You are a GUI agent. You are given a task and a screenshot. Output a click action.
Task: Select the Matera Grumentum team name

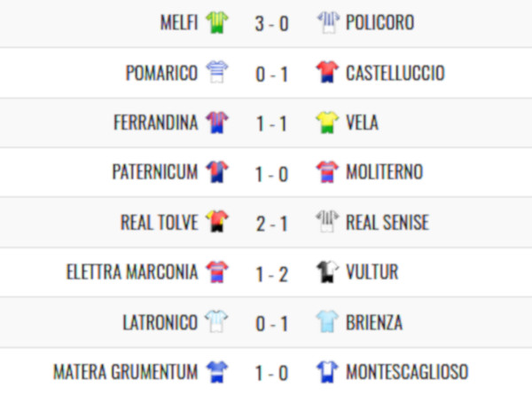click(126, 372)
